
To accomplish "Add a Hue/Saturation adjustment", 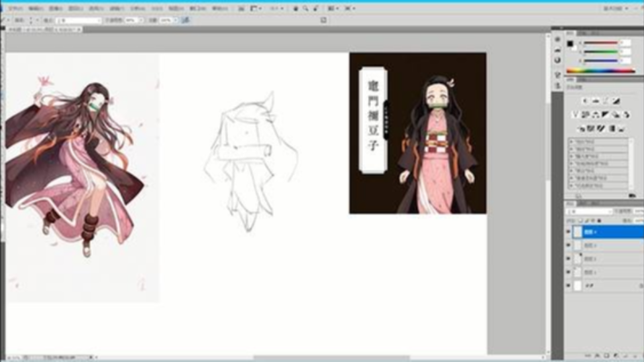I will [586, 115].
